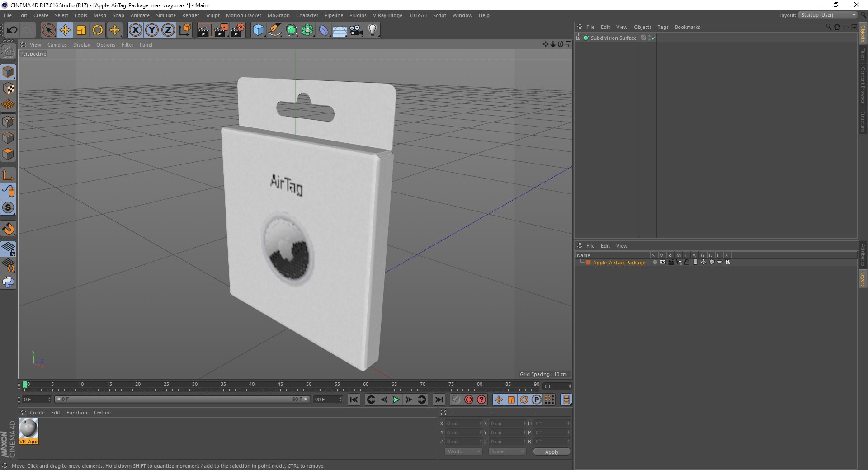
Task: Click the Undo arrow icon
Action: 12,30
